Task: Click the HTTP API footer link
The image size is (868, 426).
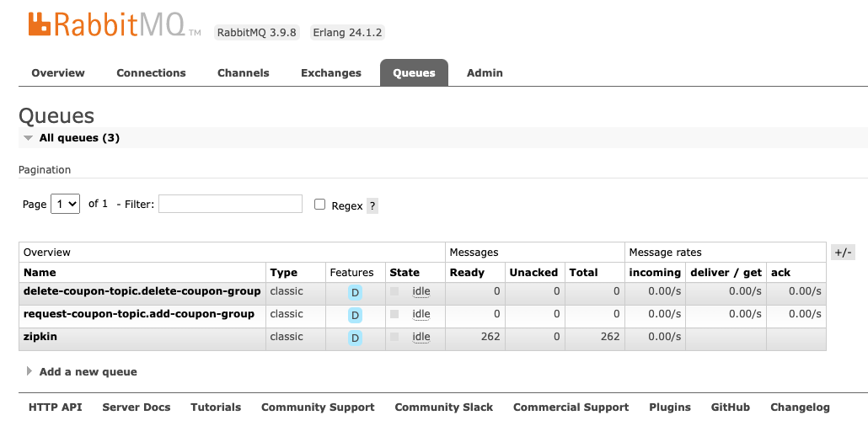Action: (55, 407)
